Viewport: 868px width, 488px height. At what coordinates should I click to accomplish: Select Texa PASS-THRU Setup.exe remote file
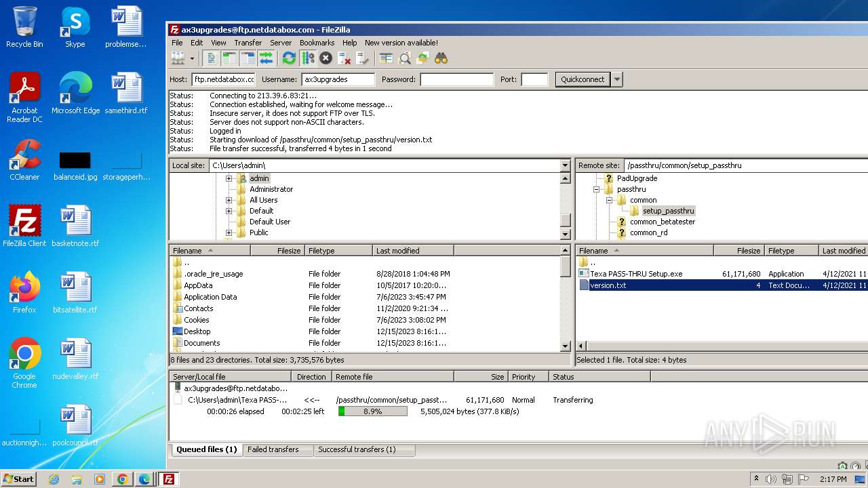pos(636,274)
